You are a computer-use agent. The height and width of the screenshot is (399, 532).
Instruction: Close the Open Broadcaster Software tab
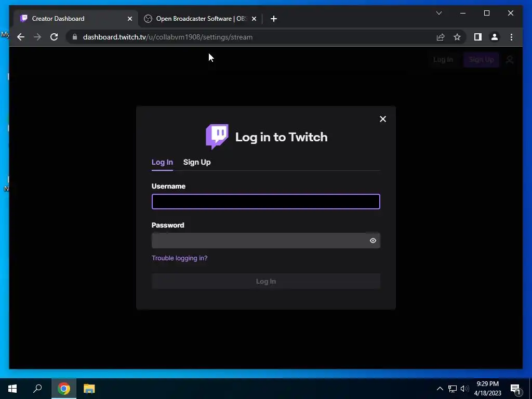(254, 19)
